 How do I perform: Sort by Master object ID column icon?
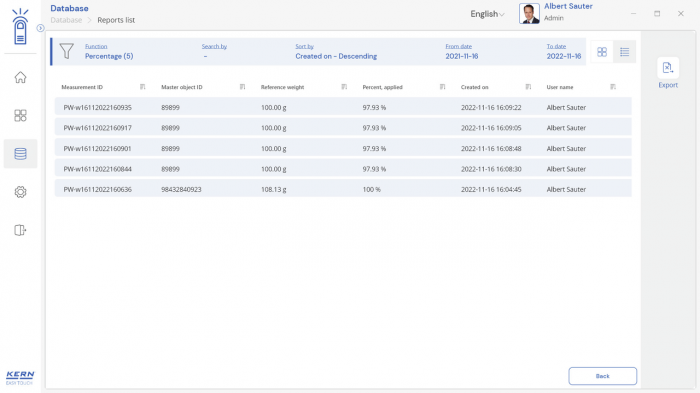242,87
